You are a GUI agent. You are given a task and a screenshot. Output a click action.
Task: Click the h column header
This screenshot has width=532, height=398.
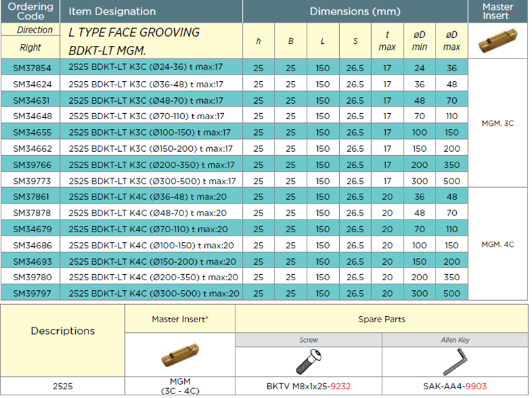(x=258, y=41)
